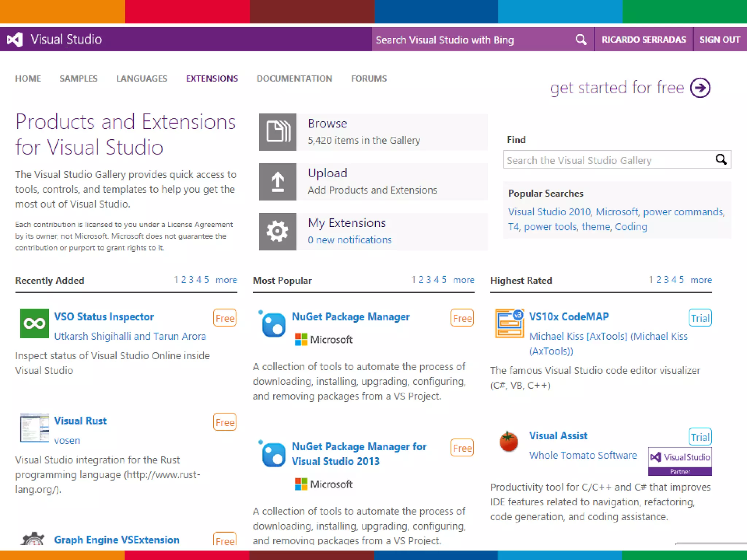747x560 pixels.
Task: Click more under Recently Added
Action: (x=226, y=280)
